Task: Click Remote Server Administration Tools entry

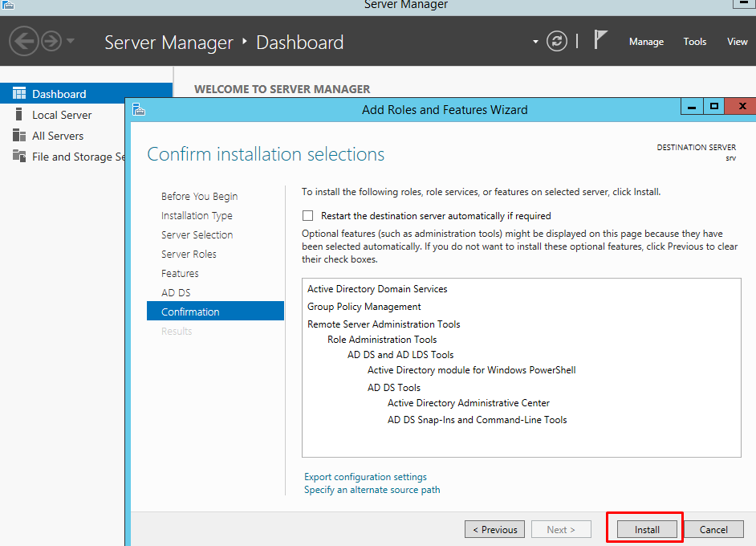Action: click(x=384, y=324)
